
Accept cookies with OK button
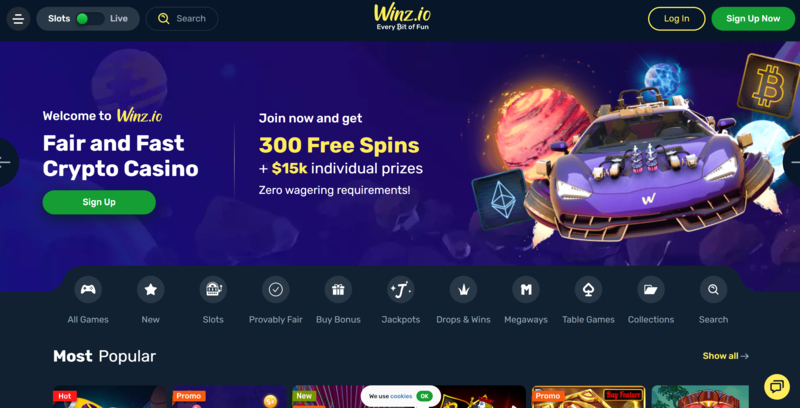(x=424, y=396)
